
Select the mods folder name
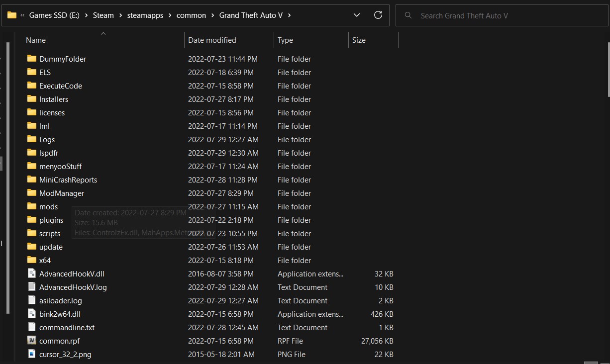click(x=49, y=207)
